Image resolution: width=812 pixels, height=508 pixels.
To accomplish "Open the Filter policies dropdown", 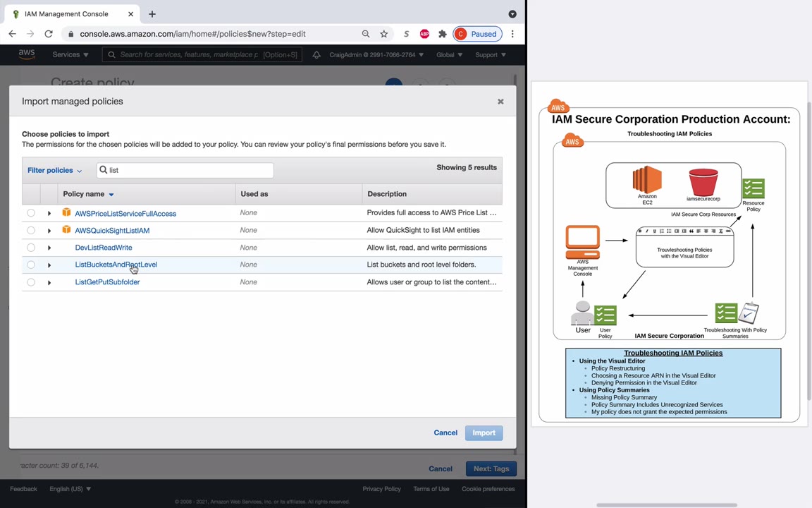I will click(x=54, y=171).
